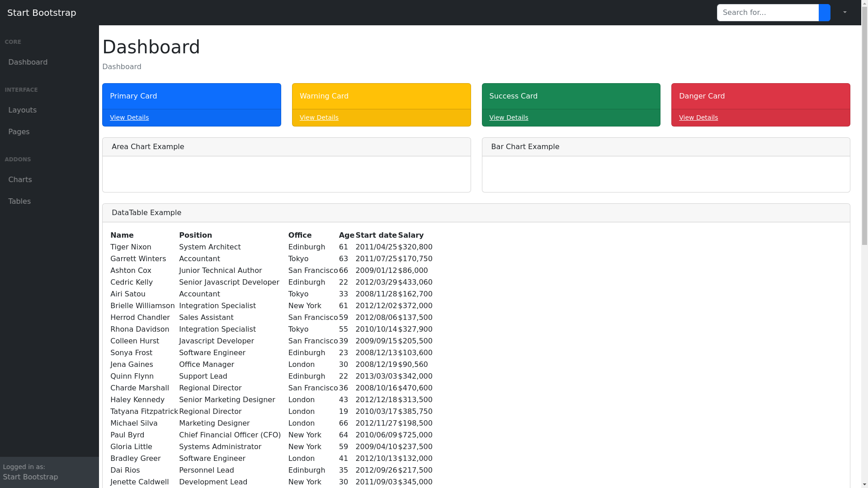This screenshot has height=488, width=868.
Task: View Details on the Success Card
Action: pyautogui.click(x=509, y=117)
